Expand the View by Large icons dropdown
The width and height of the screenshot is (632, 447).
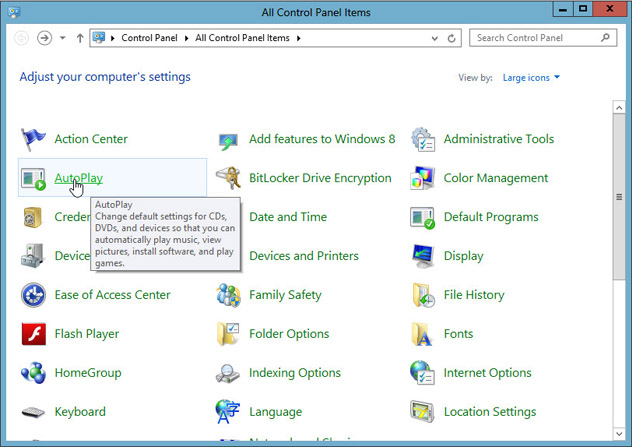click(x=531, y=77)
